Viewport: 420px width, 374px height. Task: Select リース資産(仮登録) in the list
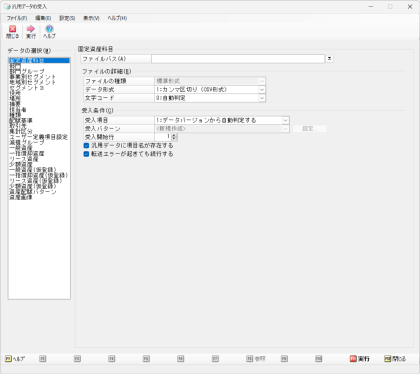(x=36, y=180)
